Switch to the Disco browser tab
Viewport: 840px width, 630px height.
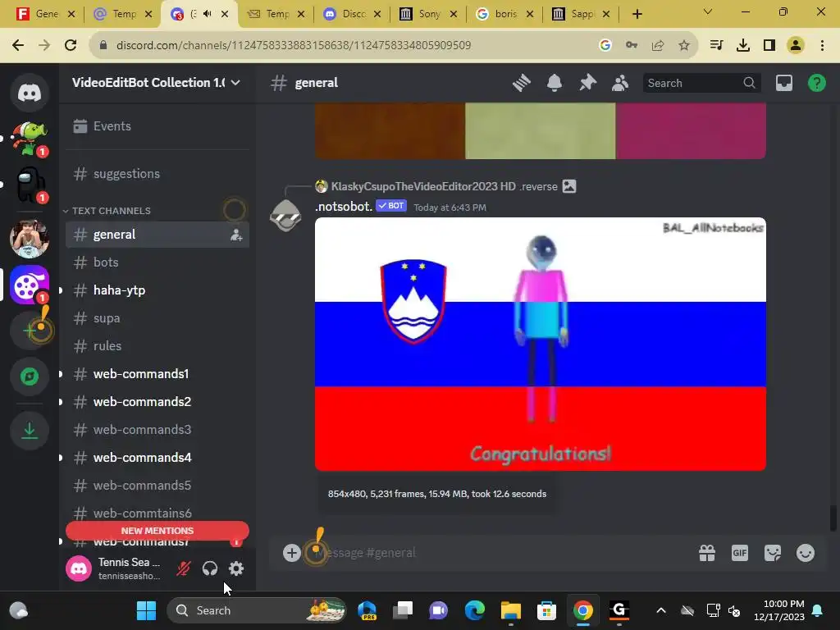click(x=352, y=14)
